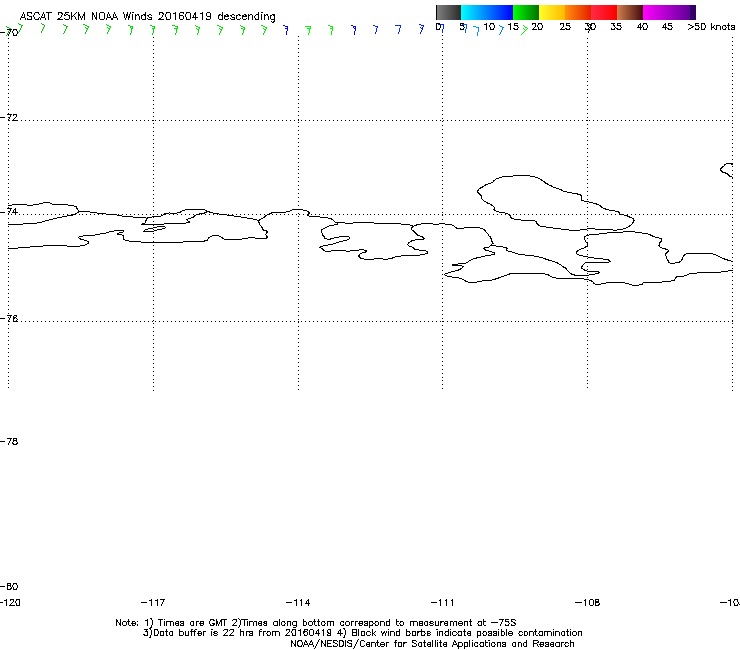The height and width of the screenshot is (650, 740).
Task: Click the gray 0–5 knots legend swatch
Action: tap(448, 12)
